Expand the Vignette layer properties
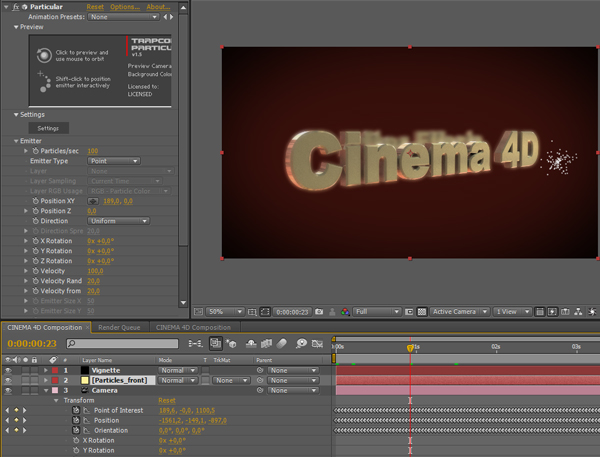 pyautogui.click(x=46, y=370)
